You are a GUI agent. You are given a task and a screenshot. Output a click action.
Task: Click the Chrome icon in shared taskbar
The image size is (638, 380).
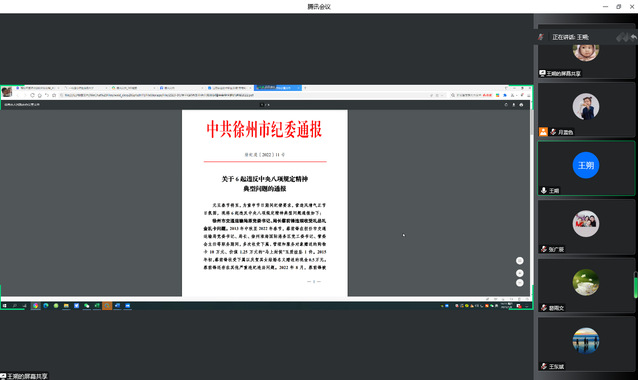35,306
